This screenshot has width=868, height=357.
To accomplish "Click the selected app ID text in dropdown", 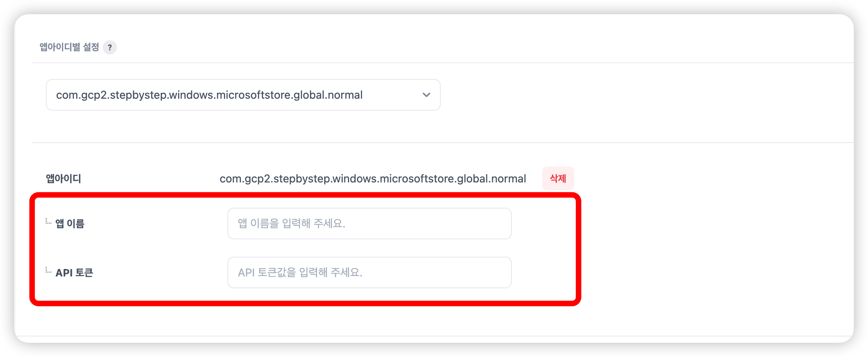I will pyautogui.click(x=209, y=95).
